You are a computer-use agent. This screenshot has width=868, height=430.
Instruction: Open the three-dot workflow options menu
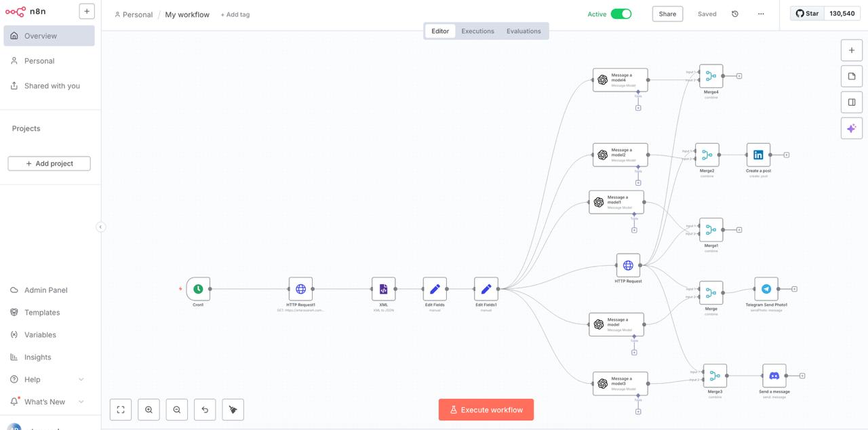point(761,14)
